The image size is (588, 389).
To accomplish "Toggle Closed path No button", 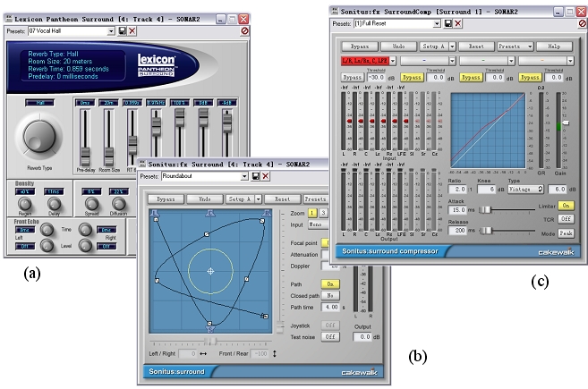I will (x=330, y=295).
